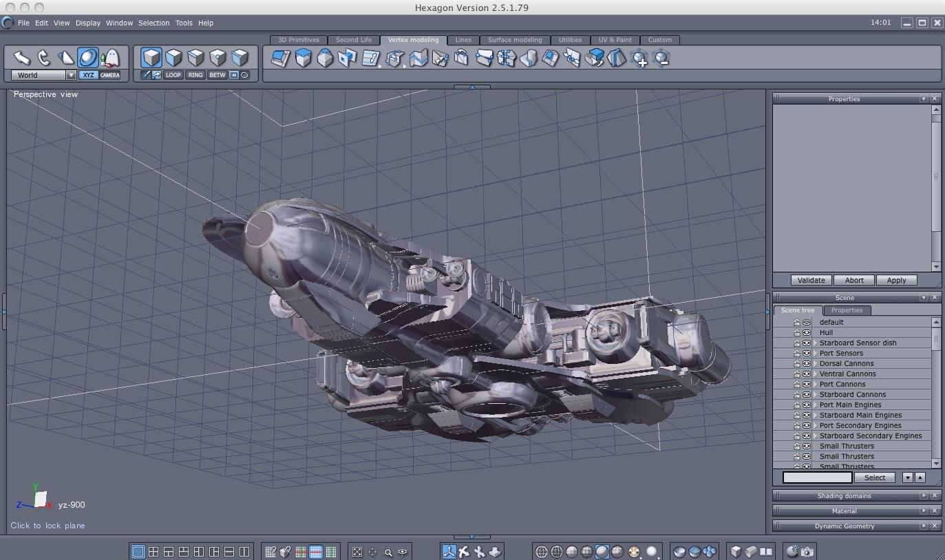Click the Select button in Scene panel
This screenshot has height=560, width=945.
[874, 477]
